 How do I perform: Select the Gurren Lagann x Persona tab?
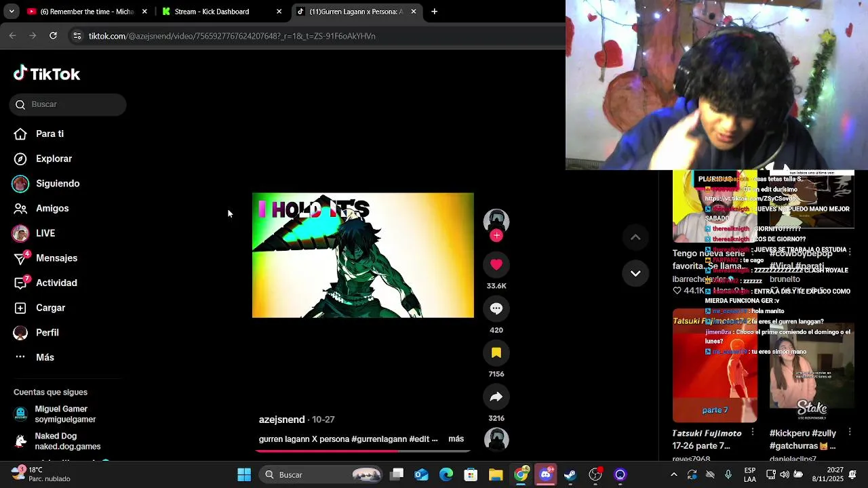click(x=357, y=12)
